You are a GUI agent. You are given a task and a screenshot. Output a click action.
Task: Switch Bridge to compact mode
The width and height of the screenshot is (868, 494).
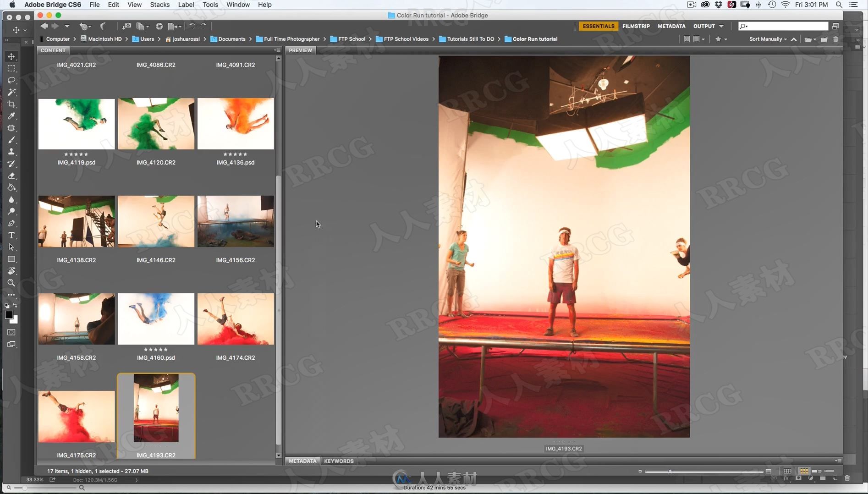[x=835, y=26]
